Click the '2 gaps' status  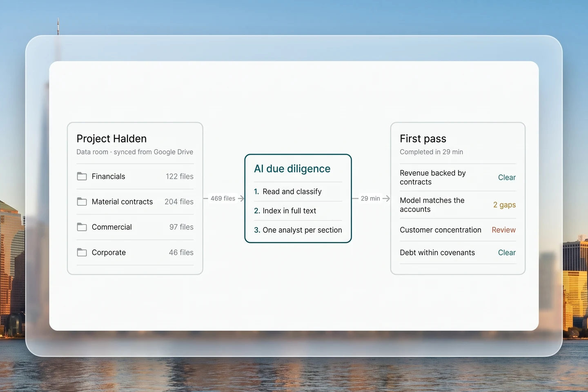[x=504, y=205]
